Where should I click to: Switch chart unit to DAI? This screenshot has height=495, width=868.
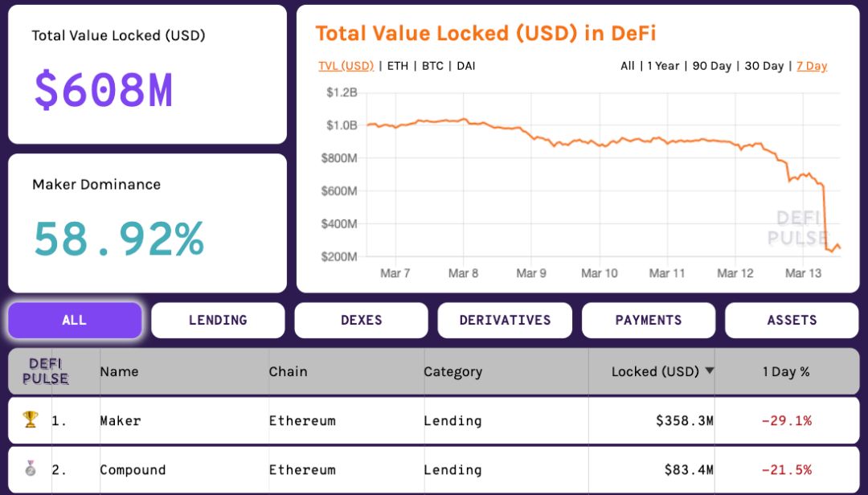466,66
